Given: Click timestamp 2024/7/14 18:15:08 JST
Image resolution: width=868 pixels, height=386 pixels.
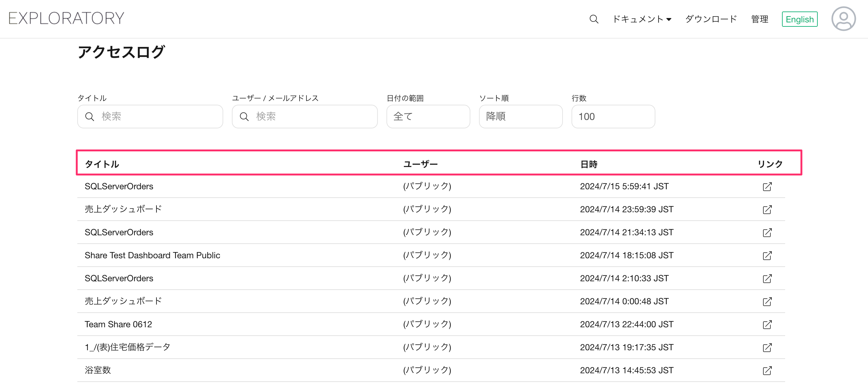Looking at the screenshot, I should [626, 255].
